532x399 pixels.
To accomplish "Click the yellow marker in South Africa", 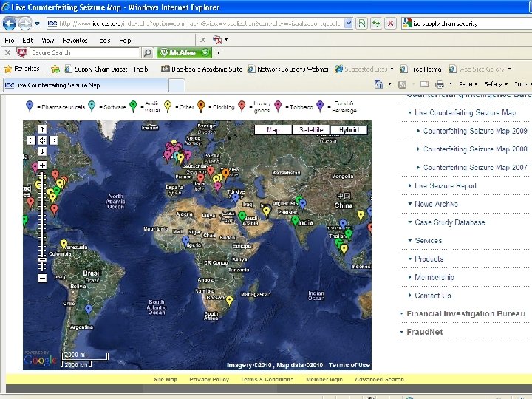I will pos(229,301).
